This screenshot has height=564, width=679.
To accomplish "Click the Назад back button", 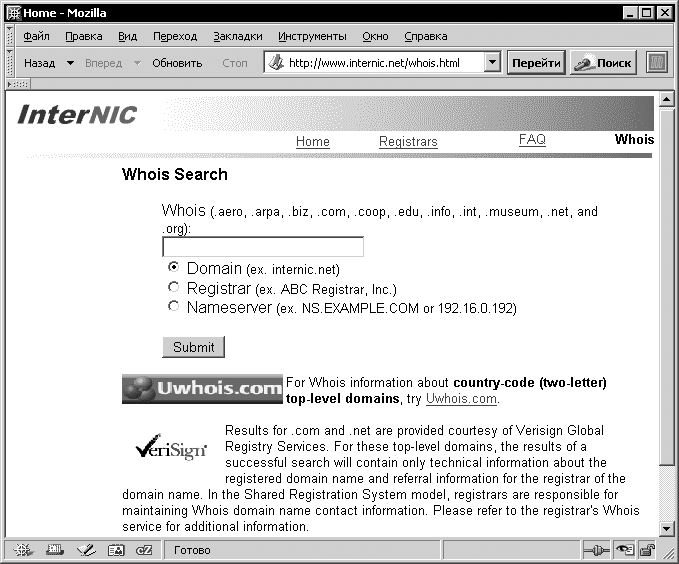I will (39, 63).
